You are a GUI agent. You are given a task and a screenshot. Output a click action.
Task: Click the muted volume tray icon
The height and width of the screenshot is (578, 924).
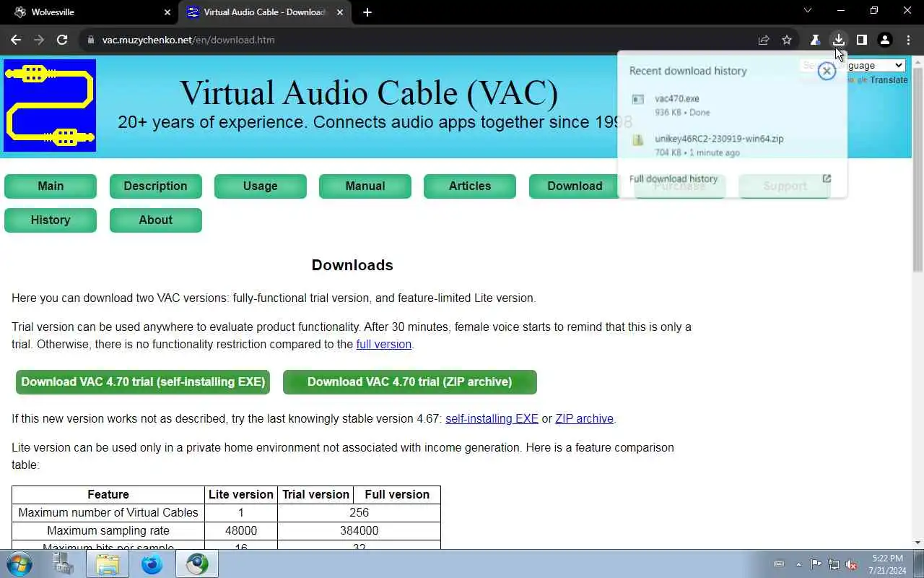coord(852,564)
